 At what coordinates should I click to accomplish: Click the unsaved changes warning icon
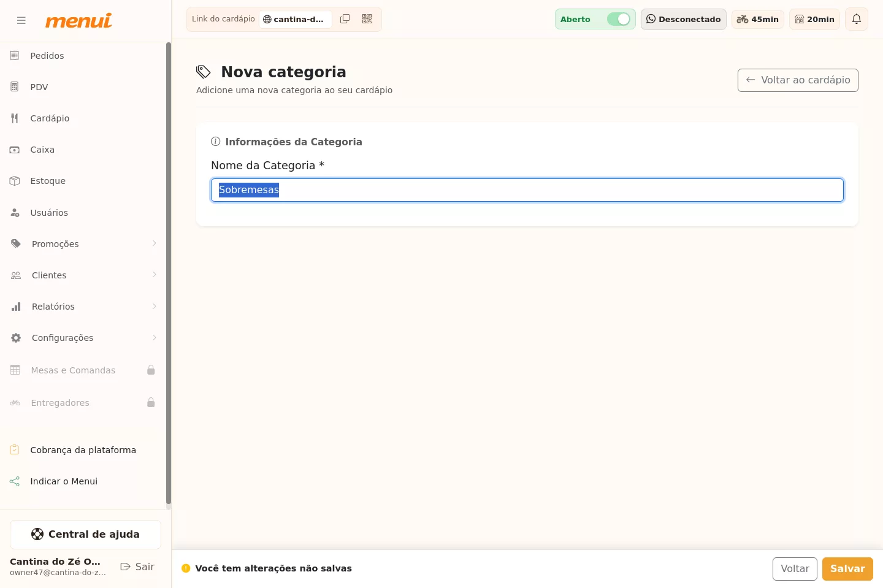pyautogui.click(x=186, y=568)
